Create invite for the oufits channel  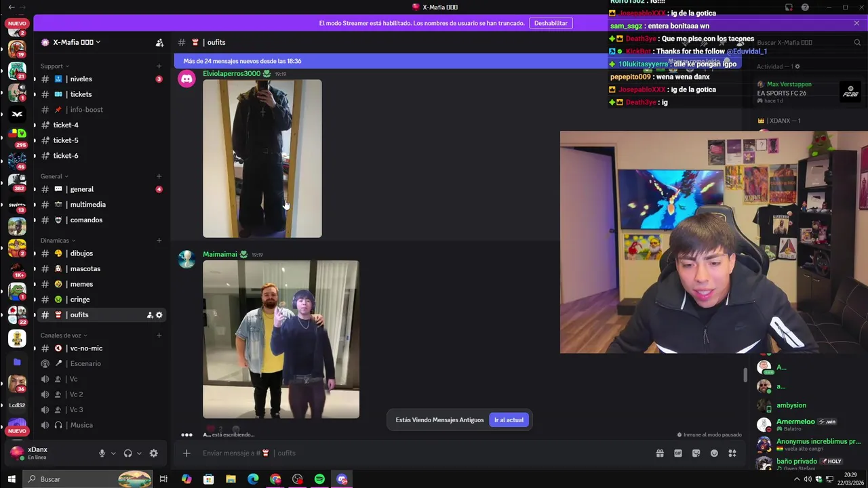click(x=149, y=315)
